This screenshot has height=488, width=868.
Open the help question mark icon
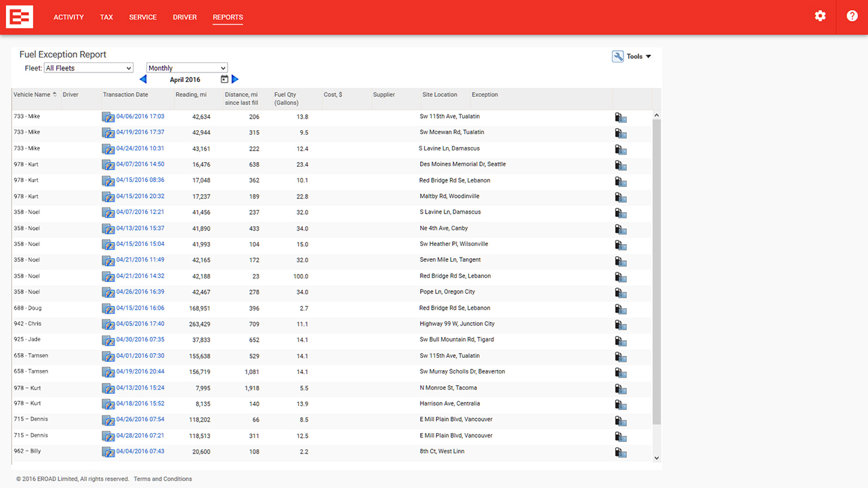click(852, 16)
